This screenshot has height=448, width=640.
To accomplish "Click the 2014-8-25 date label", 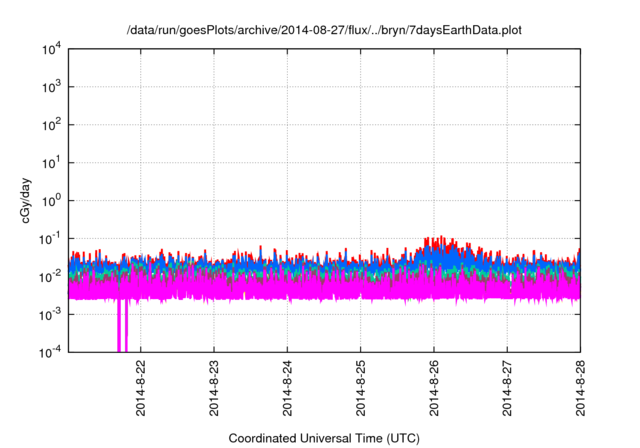I will coord(360,388).
